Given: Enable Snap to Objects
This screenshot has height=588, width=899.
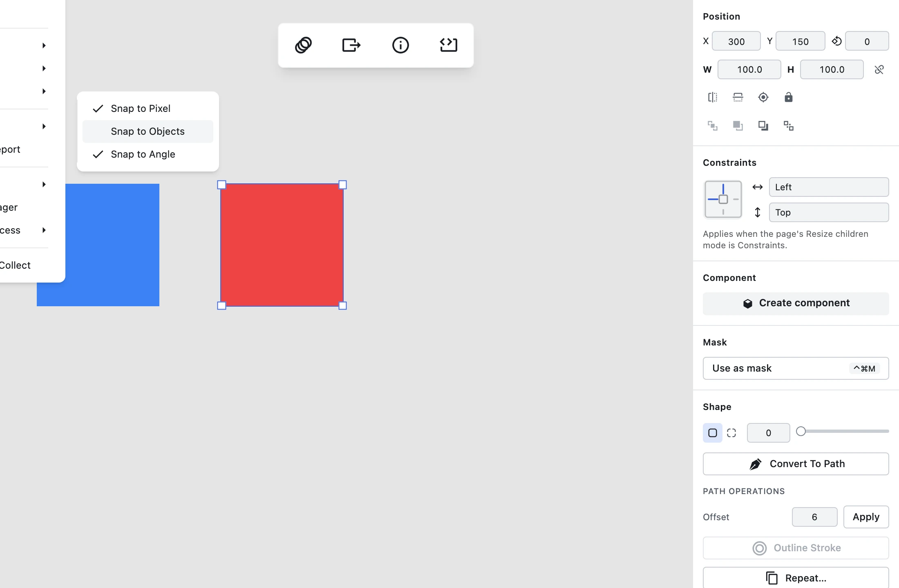Looking at the screenshot, I should [148, 131].
